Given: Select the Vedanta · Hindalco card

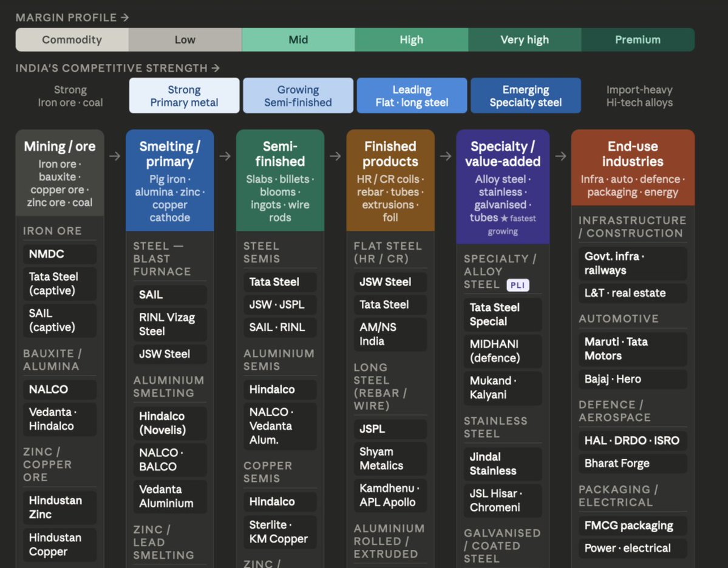Looking at the screenshot, I should point(60,419).
